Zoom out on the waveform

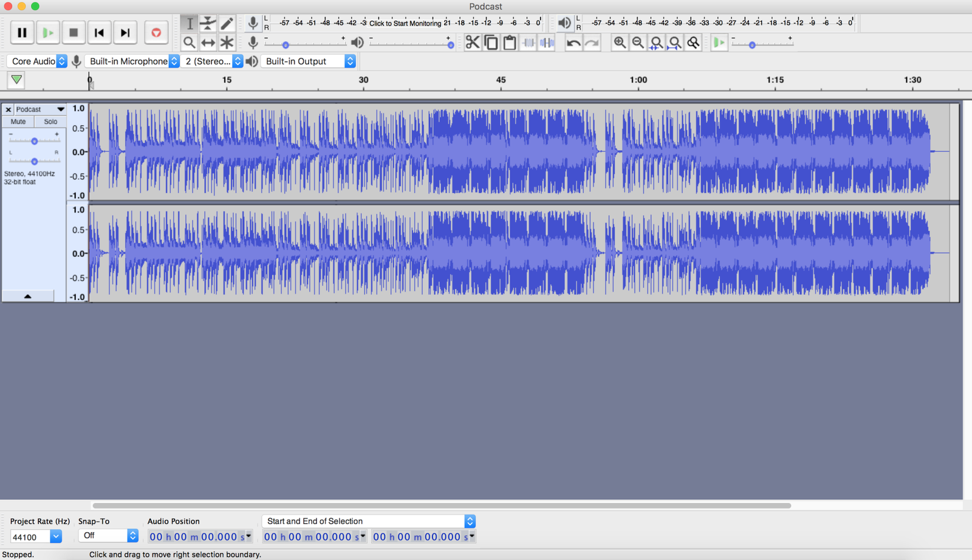[638, 43]
